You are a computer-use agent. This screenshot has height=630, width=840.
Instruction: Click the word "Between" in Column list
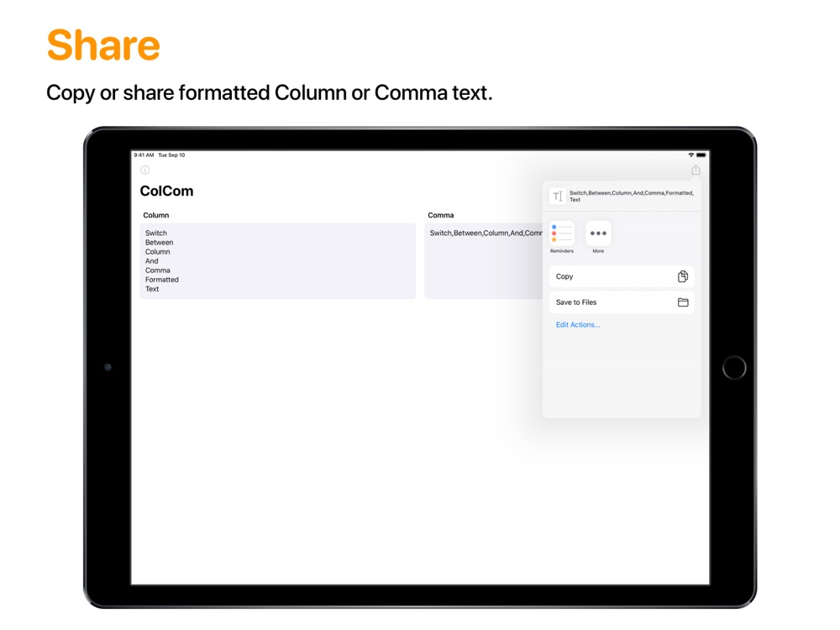coord(159,242)
